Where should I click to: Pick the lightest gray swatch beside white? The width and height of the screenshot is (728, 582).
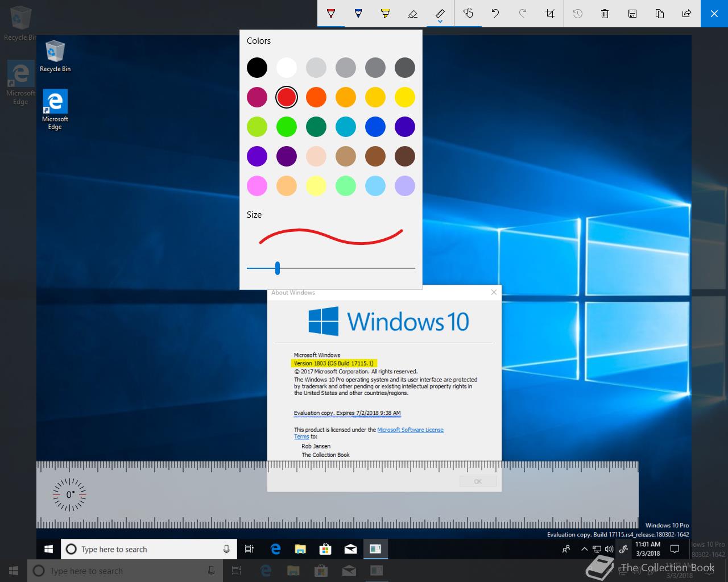(316, 68)
